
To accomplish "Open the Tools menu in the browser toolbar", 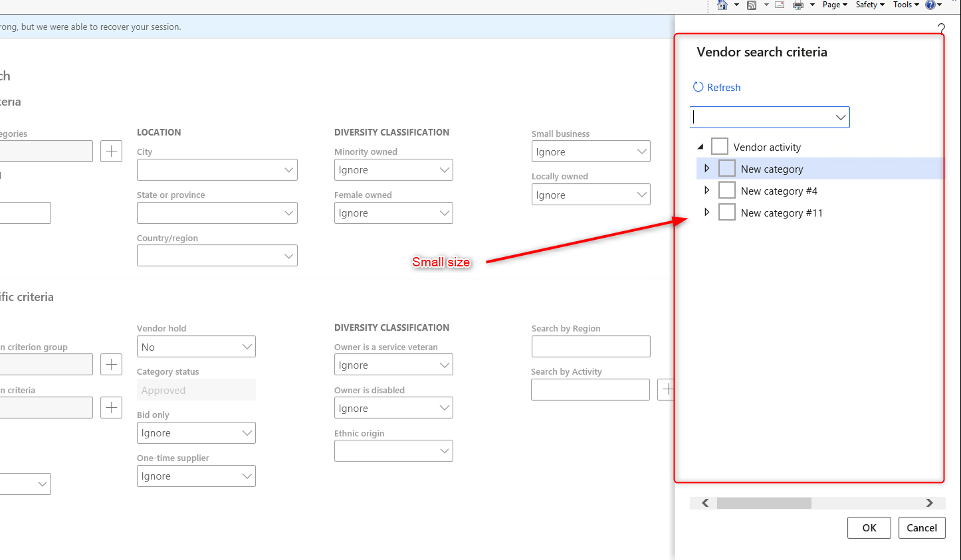I will [x=905, y=5].
